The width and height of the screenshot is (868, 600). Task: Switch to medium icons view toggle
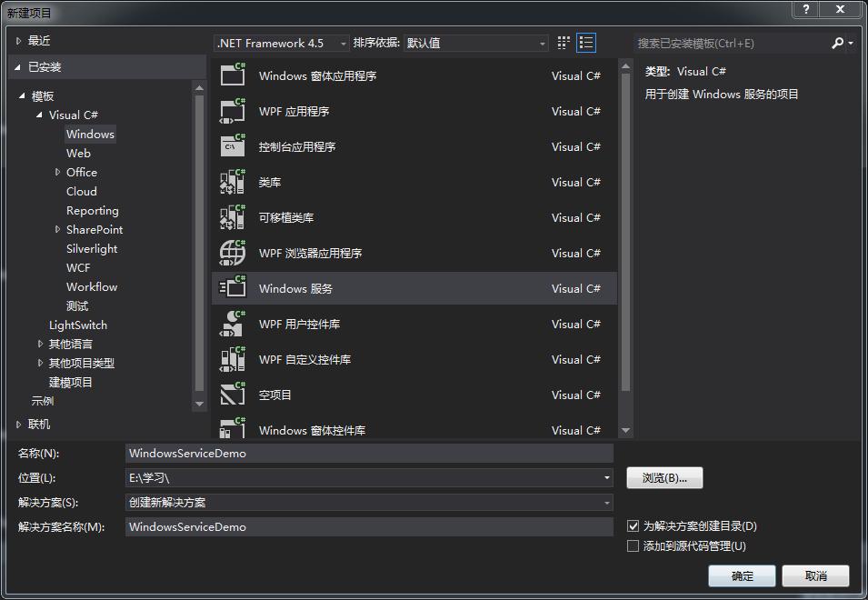coord(564,43)
